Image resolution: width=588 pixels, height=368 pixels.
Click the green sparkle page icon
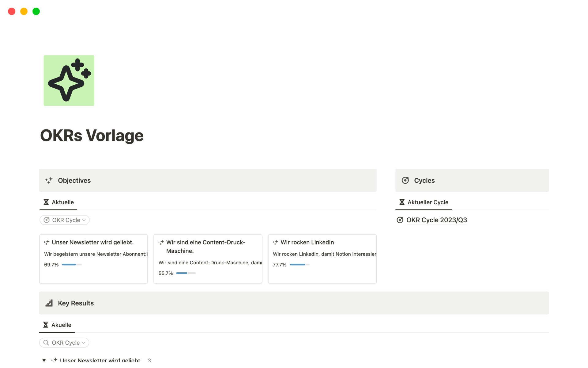pos(69,80)
